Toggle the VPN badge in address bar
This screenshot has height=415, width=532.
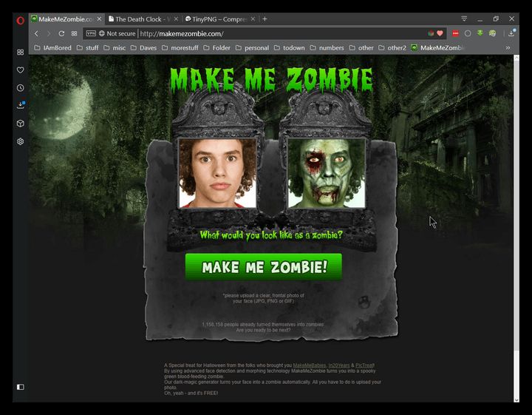click(x=91, y=33)
